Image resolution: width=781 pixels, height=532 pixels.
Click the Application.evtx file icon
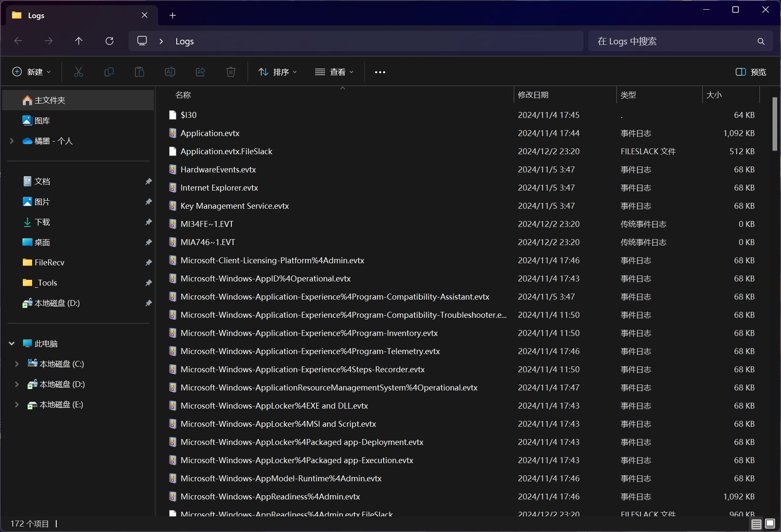point(173,133)
